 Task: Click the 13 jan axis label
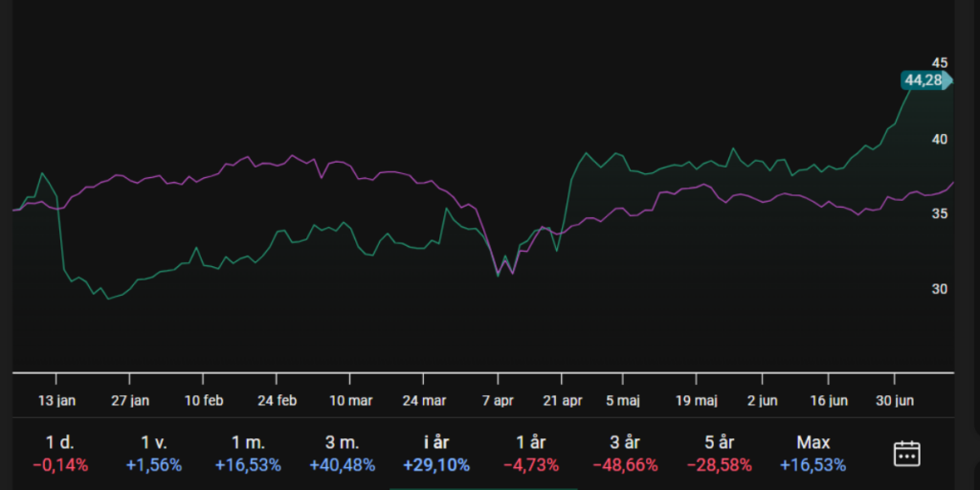click(x=56, y=401)
